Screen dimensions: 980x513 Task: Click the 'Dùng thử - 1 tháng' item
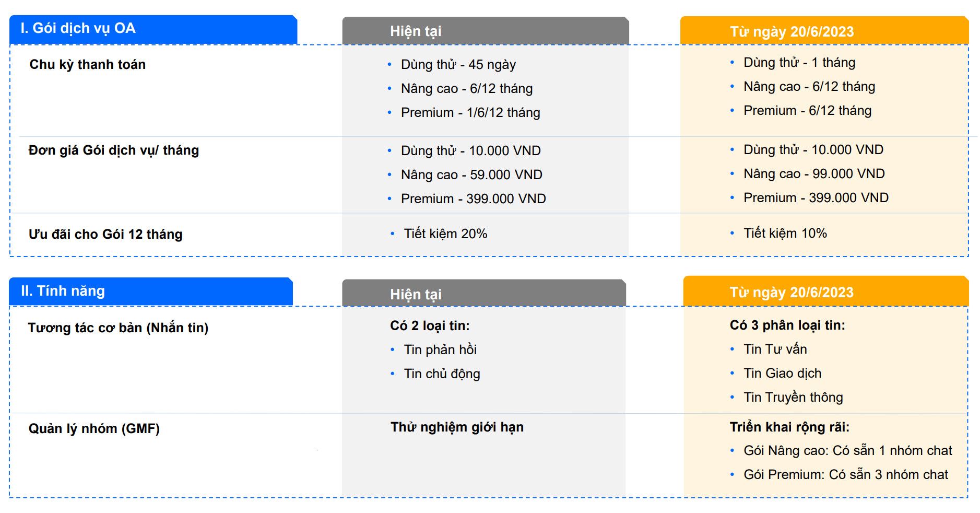click(799, 63)
